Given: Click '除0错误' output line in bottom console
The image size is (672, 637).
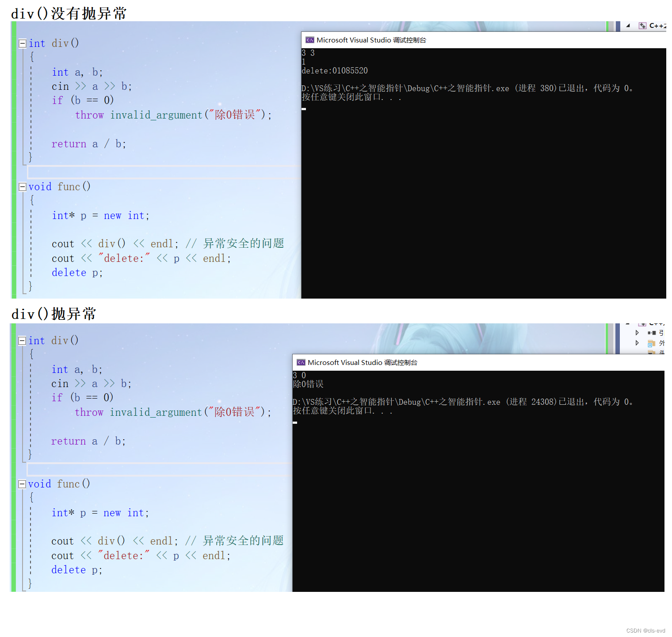Looking at the screenshot, I should tap(308, 384).
